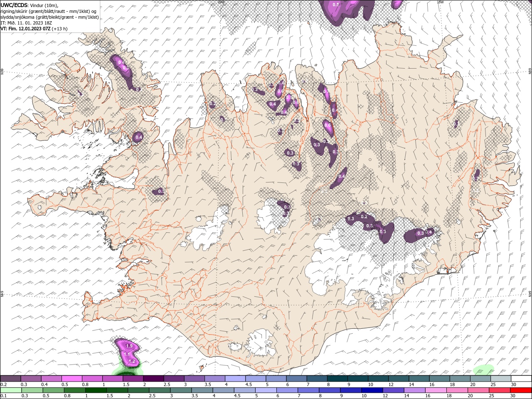532x399 pixels.
Task: Pick the navy blue 10 swatch, lower legend
Action: (372, 390)
